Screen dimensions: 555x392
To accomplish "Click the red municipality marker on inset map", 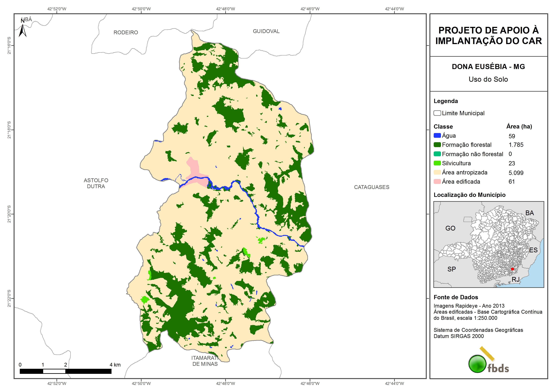I will (x=512, y=269).
